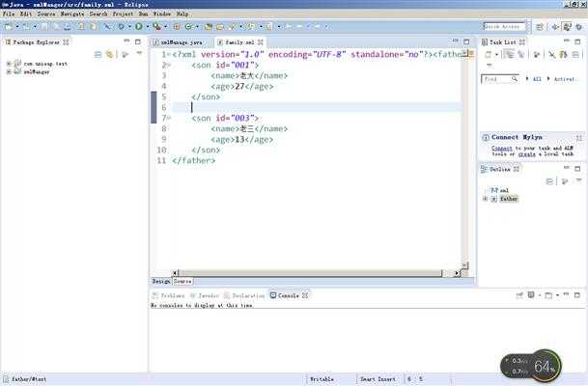Click the create local task link

[x=527, y=153]
